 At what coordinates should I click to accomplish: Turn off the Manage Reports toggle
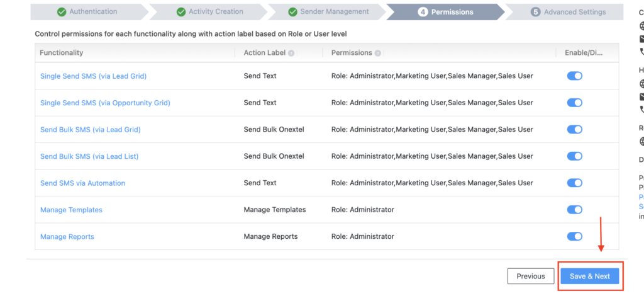(x=575, y=236)
